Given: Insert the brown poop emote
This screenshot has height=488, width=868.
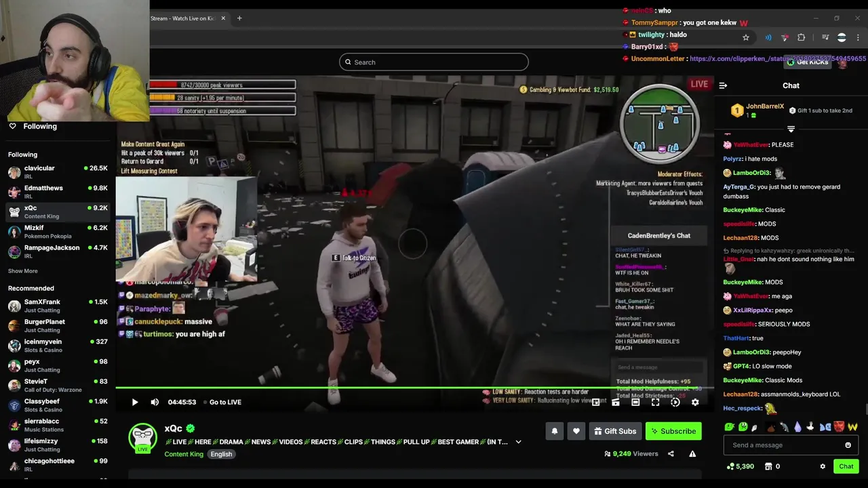Looking at the screenshot, I should click(770, 427).
